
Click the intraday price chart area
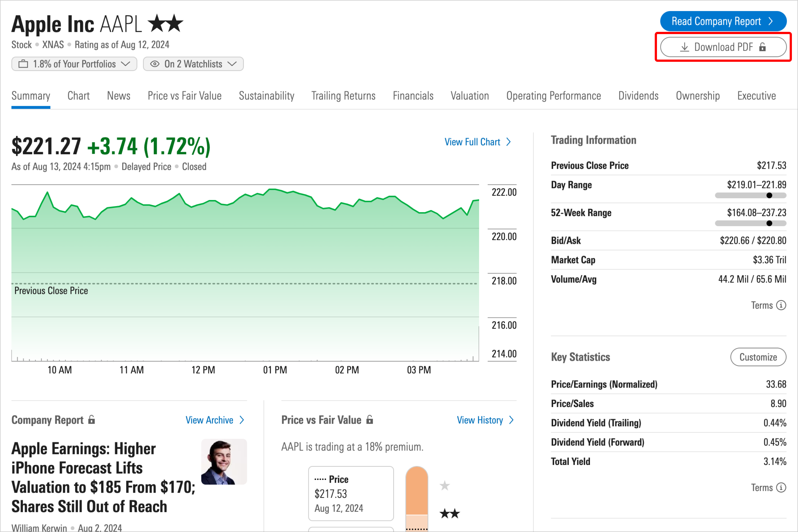[x=245, y=273]
